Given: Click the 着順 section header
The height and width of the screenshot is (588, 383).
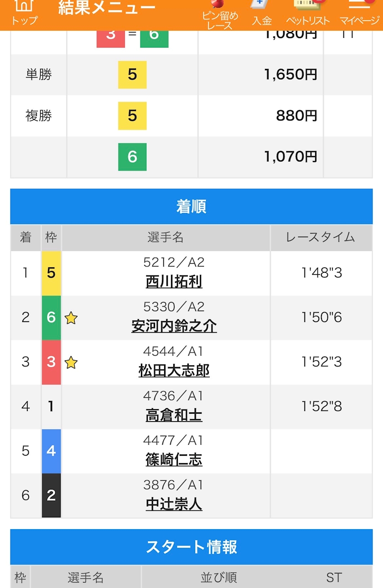Looking at the screenshot, I should click(191, 207).
